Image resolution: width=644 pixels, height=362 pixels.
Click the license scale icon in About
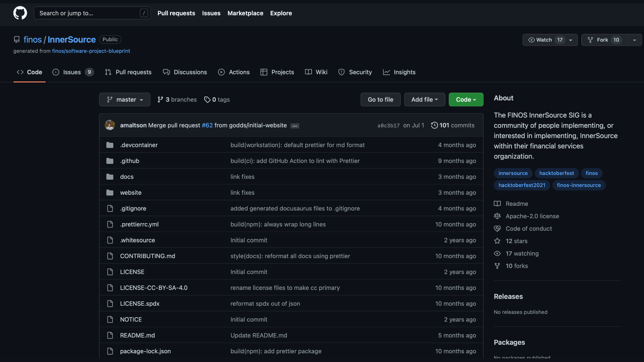pos(497,216)
